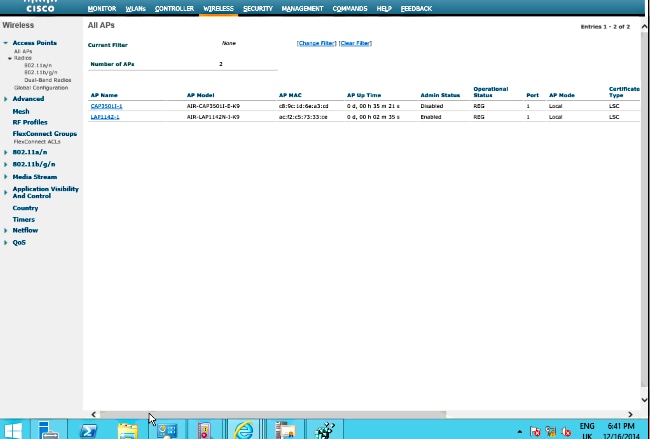Image resolution: width=650 pixels, height=439 pixels.
Task: Open the network status tray icon
Action: coord(551,432)
